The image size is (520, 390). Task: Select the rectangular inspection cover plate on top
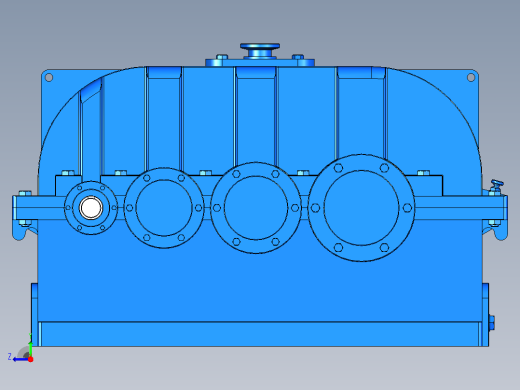click(x=260, y=63)
